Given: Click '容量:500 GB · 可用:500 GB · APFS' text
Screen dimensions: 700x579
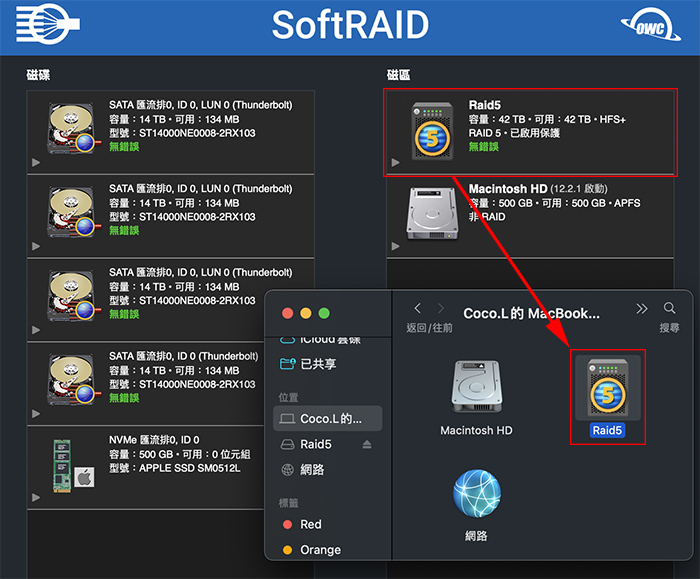Looking at the screenshot, I should click(x=554, y=203).
